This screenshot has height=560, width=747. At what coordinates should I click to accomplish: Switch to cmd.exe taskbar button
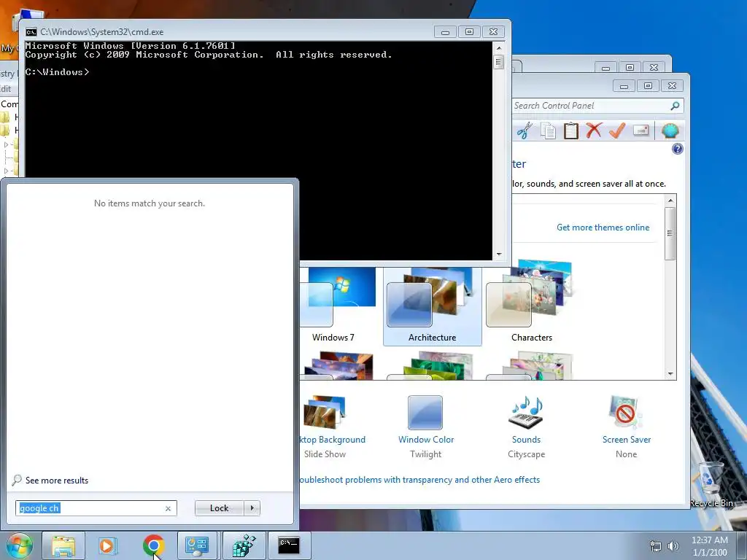(x=289, y=545)
